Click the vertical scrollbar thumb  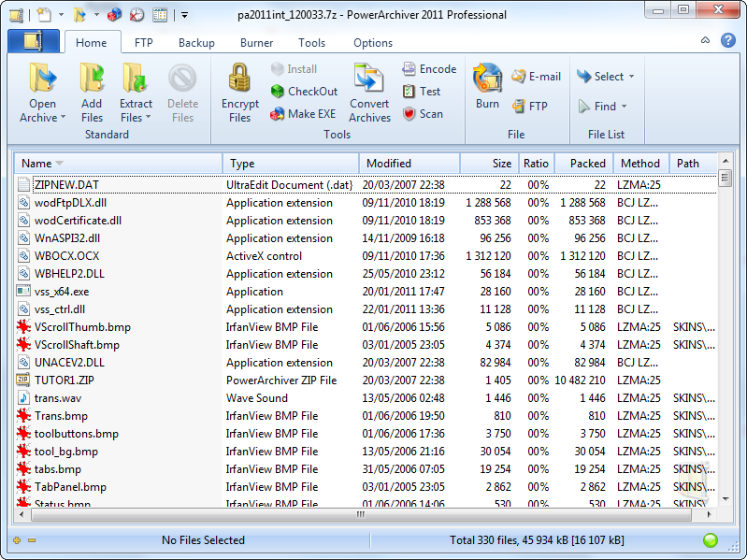tap(725, 178)
